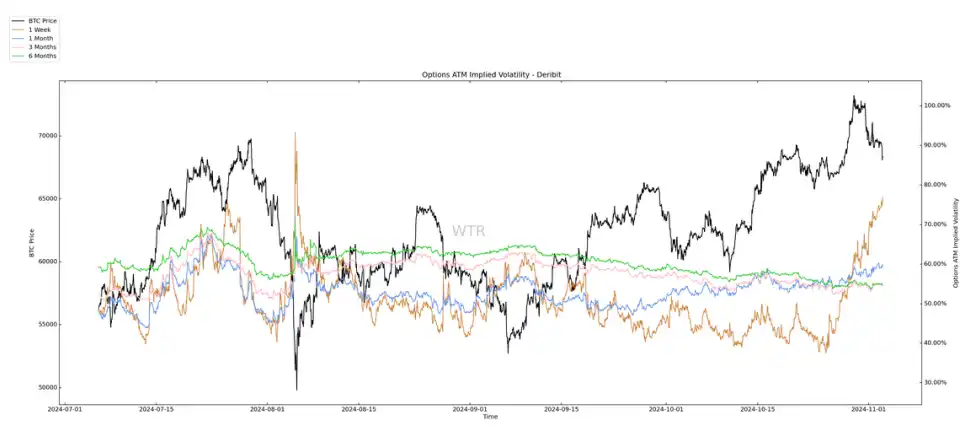Click the green 6 Months legend line
The image size is (973, 432).
(x=17, y=57)
